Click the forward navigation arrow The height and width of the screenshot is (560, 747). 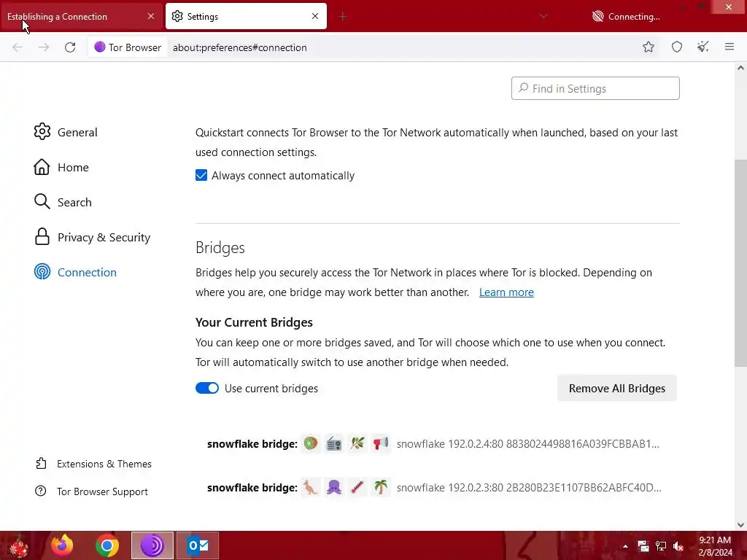point(44,47)
